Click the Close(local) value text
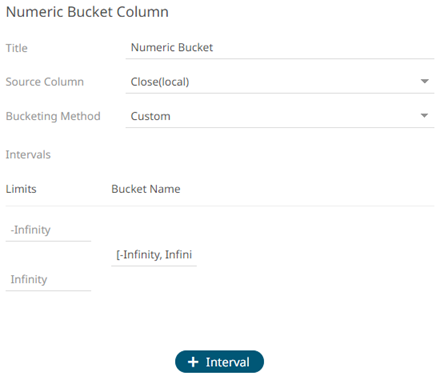436x380 pixels. coord(160,82)
